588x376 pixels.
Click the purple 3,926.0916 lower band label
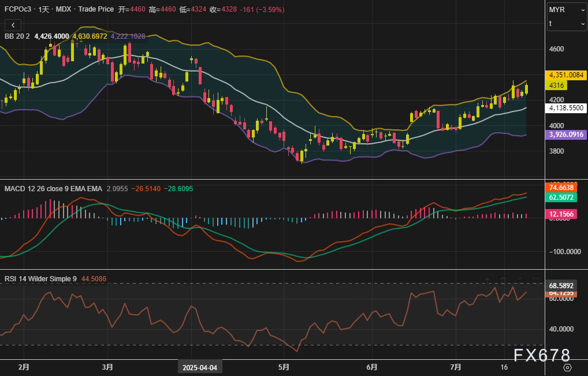click(x=566, y=135)
